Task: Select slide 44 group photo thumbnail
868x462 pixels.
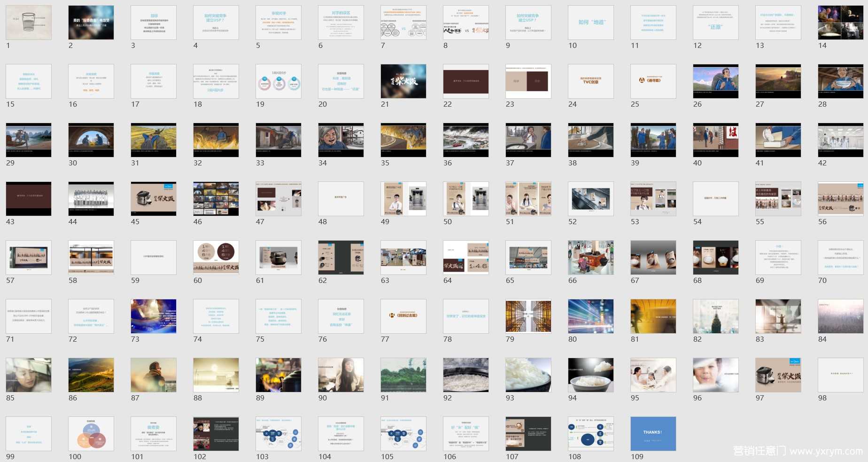Action: (91, 199)
